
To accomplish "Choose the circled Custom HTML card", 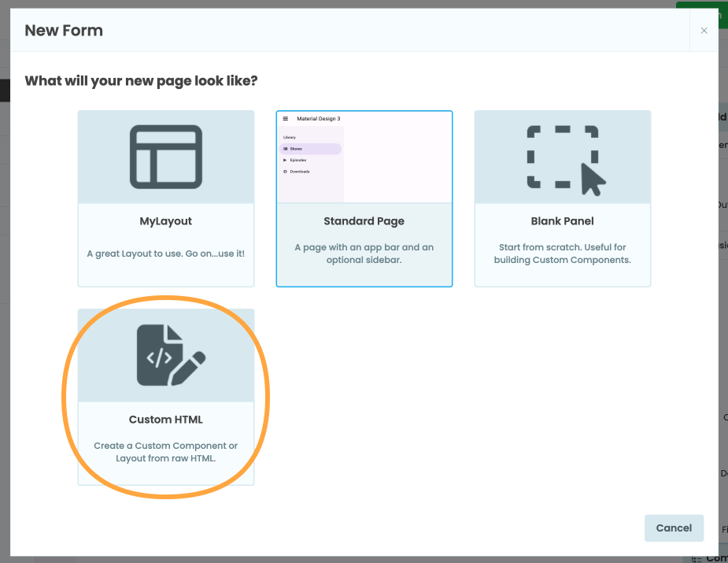I will click(x=165, y=398).
